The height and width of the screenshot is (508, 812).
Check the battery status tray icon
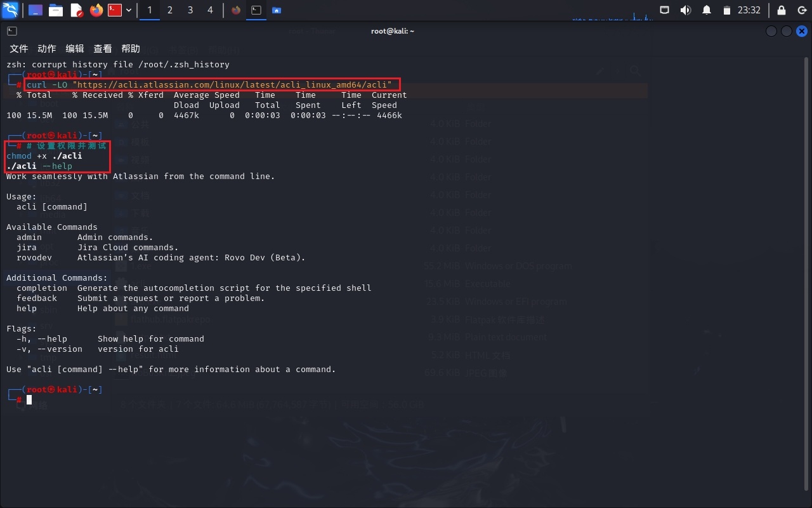click(727, 10)
